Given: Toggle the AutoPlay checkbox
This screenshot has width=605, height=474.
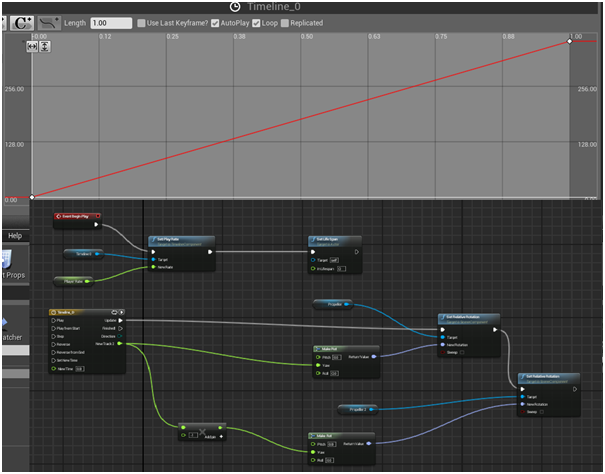Looking at the screenshot, I should point(215,23).
